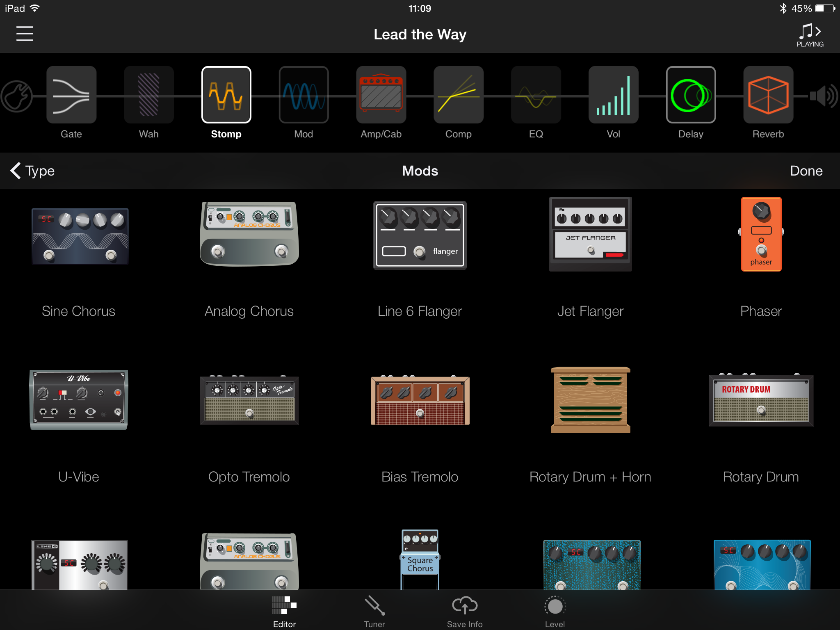Screen dimensions: 840x630
Task: Tap the Sine Chorus label
Action: point(78,311)
